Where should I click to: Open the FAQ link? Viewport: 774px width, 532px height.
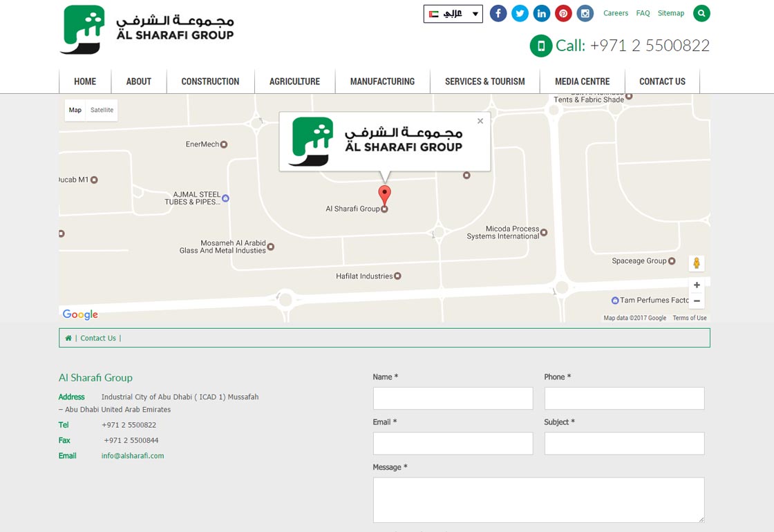[643, 13]
